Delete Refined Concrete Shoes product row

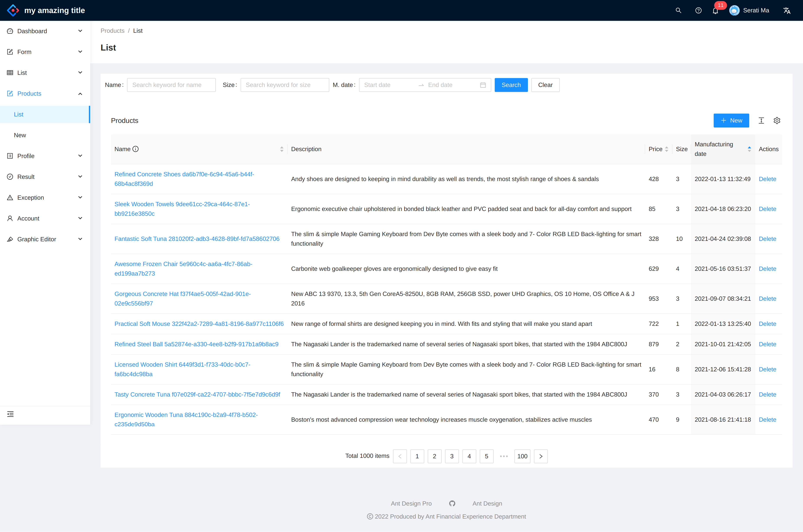(x=767, y=179)
